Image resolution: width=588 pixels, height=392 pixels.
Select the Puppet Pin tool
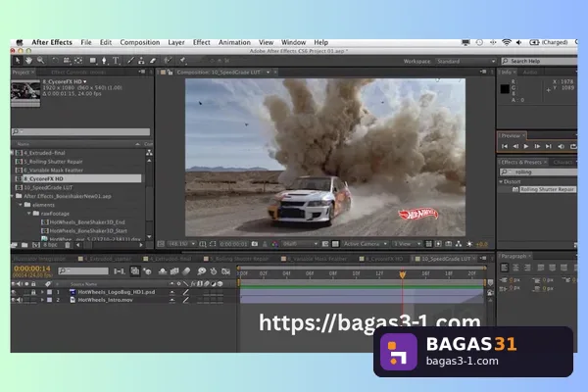[x=182, y=61]
